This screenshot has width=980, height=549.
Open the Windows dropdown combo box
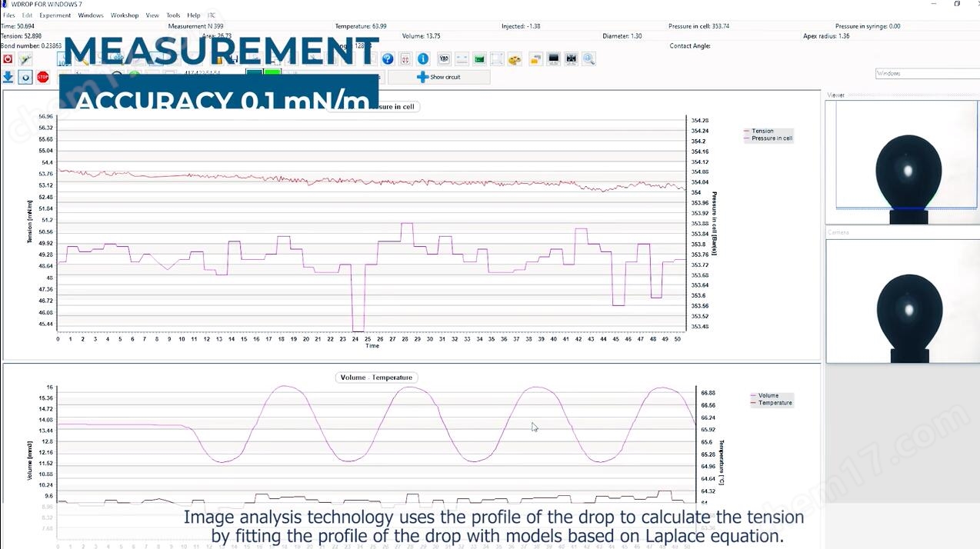pos(926,74)
